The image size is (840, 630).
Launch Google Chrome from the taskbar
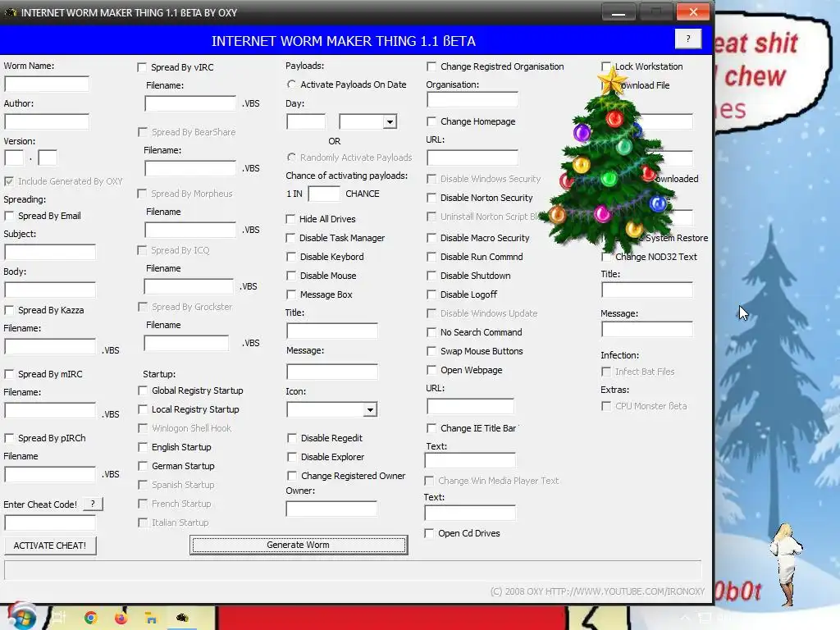[90, 618]
